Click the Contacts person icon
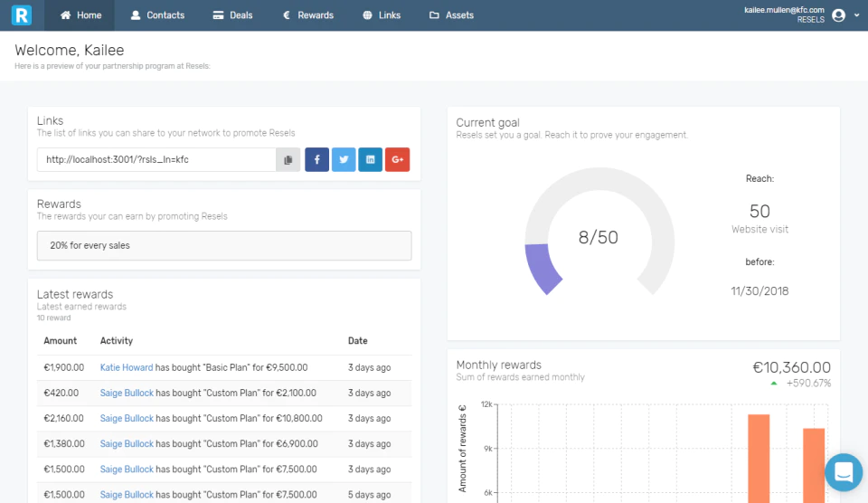Screen dimensions: 868x503 click(x=135, y=15)
